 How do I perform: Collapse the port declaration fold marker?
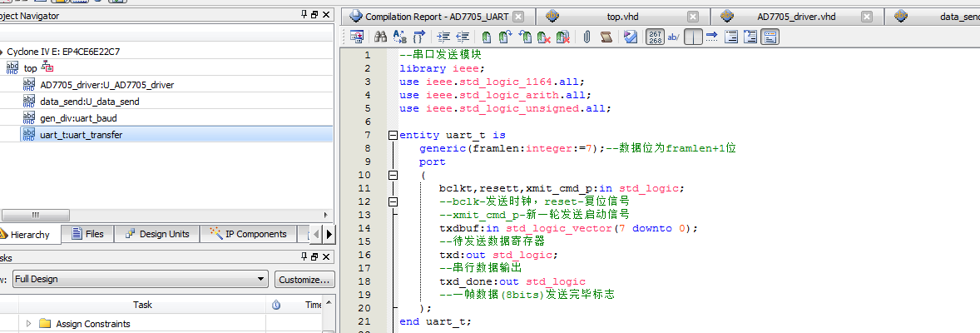pos(393,175)
